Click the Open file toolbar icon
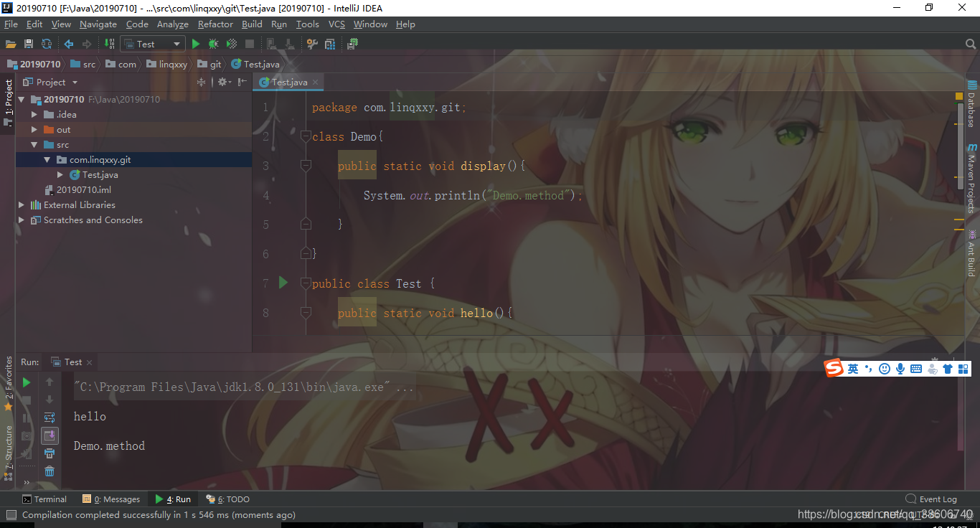980x528 pixels. [x=11, y=44]
